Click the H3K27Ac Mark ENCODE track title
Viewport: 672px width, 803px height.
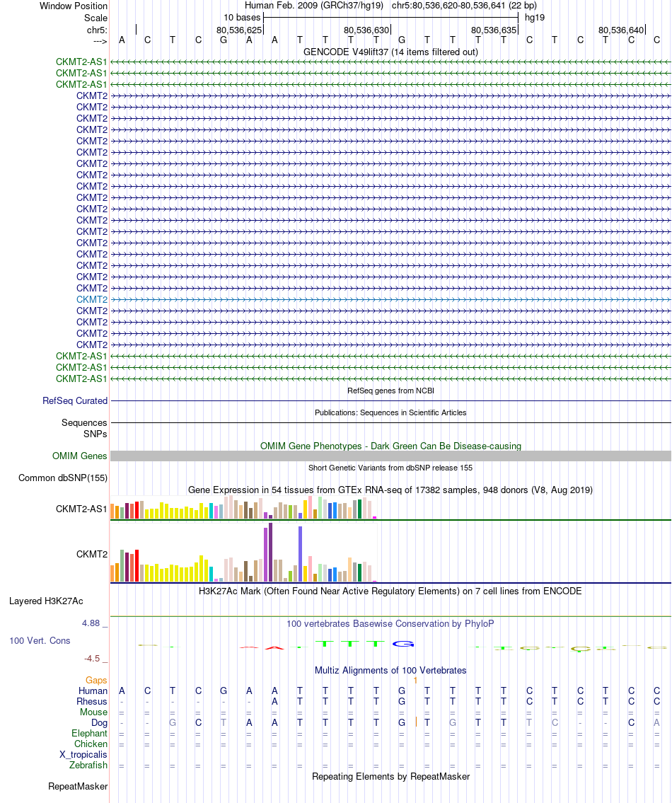click(390, 591)
